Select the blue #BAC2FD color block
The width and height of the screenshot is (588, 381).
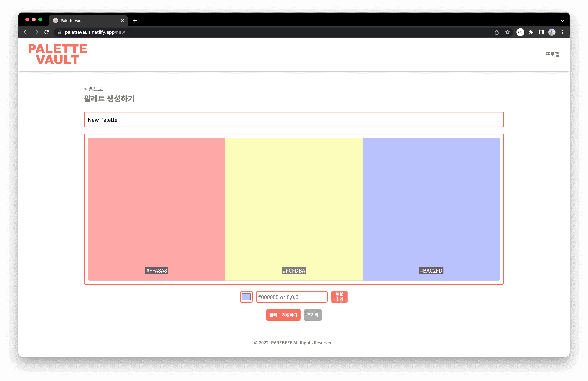[x=431, y=209]
